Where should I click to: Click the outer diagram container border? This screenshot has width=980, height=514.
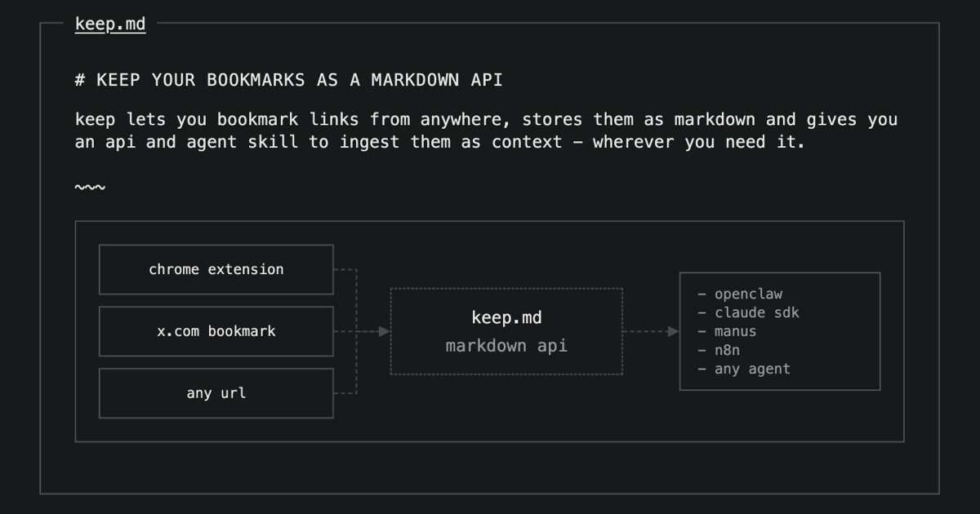pos(490,219)
